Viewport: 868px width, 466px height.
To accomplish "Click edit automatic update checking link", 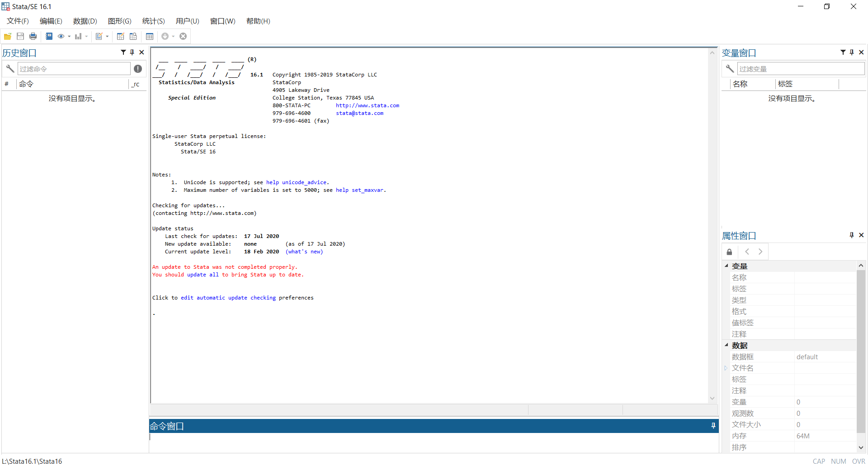I will 228,298.
